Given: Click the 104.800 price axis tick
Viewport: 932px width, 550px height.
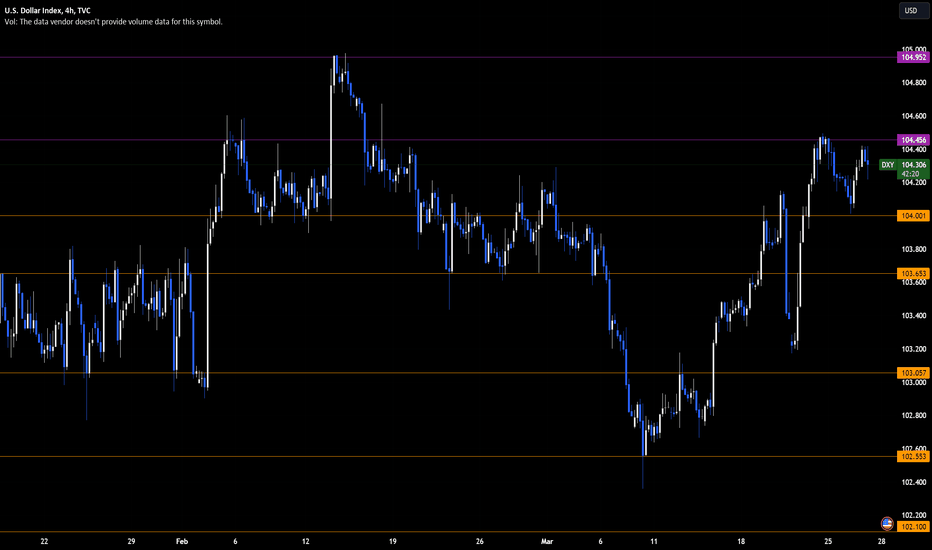Looking at the screenshot, I should [914, 83].
